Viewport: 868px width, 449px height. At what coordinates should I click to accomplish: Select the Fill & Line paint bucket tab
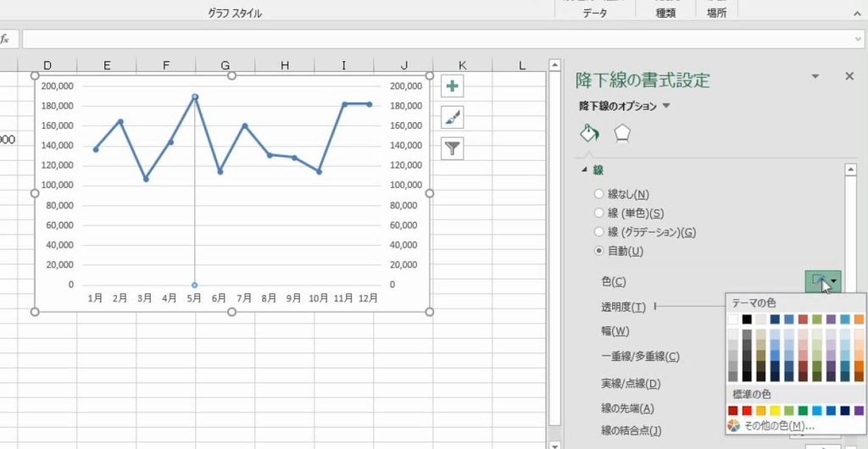pos(590,134)
